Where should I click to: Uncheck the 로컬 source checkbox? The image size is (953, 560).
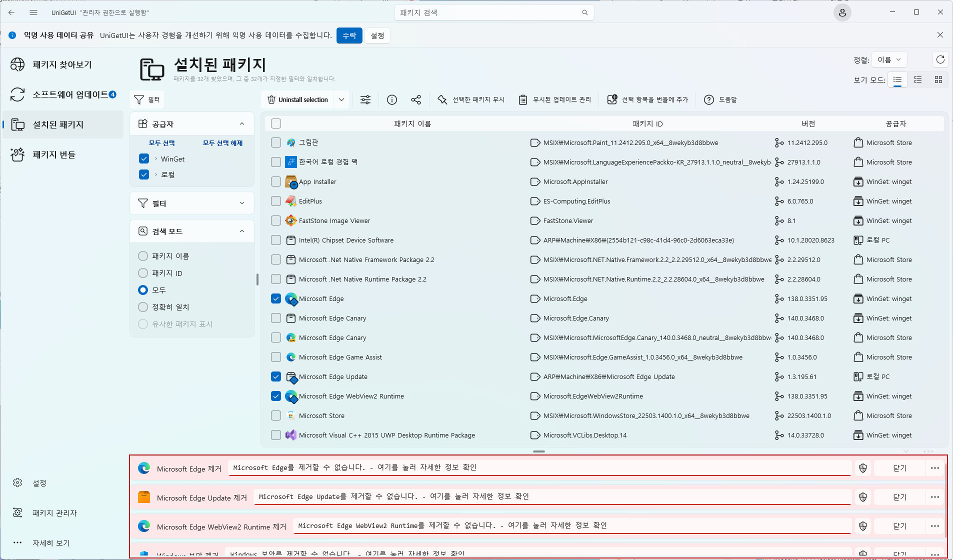(x=144, y=174)
